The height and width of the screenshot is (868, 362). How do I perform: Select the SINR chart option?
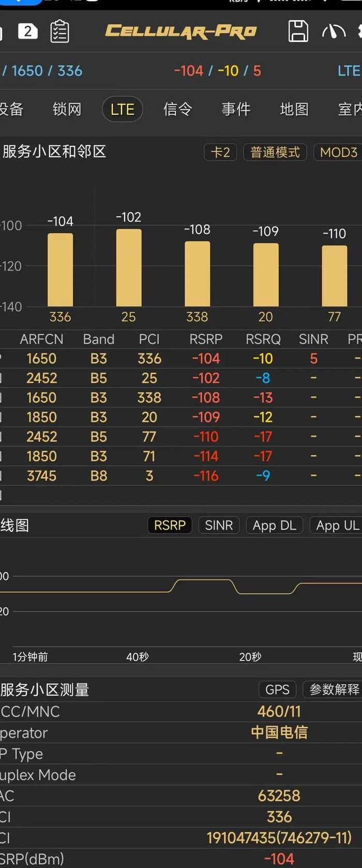(219, 525)
